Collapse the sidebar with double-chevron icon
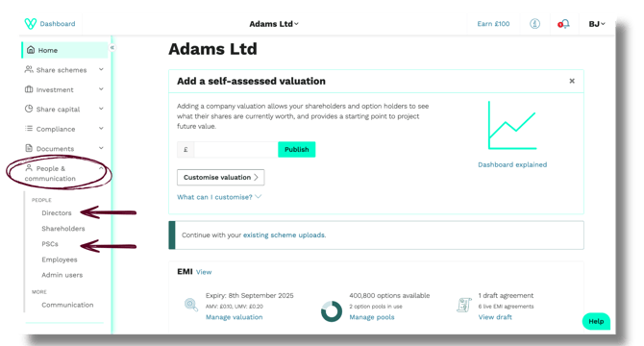Screen dimensions: 644x346 click(x=111, y=48)
